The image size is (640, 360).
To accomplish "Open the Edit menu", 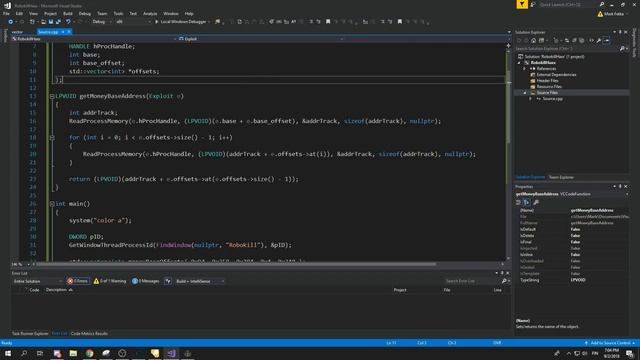I will (x=19, y=13).
